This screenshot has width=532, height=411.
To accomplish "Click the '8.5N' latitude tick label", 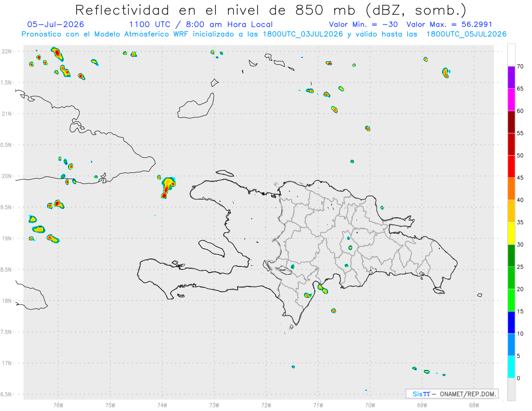I will [7, 270].
